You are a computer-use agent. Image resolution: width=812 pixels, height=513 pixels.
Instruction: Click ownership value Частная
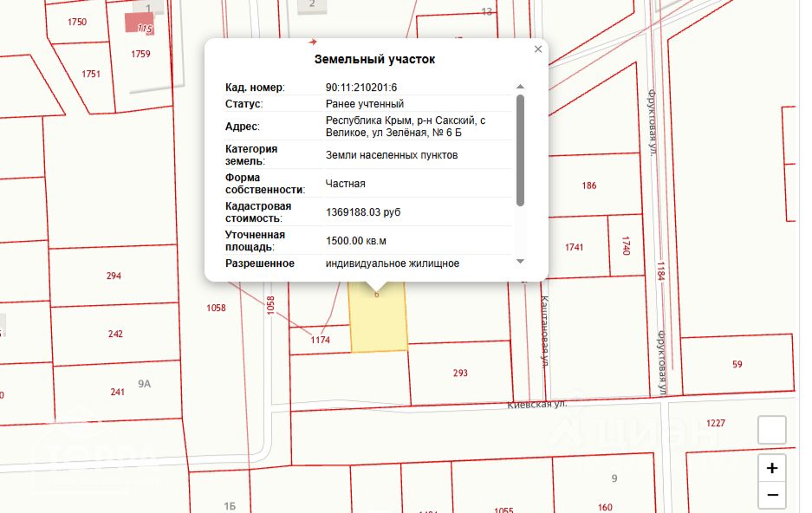[346, 183]
